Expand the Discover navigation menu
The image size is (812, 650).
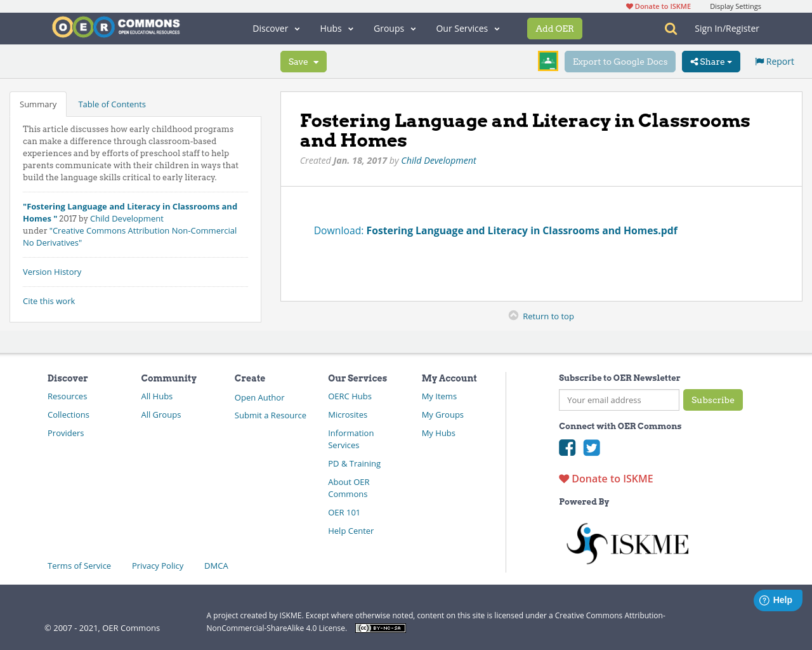(276, 29)
